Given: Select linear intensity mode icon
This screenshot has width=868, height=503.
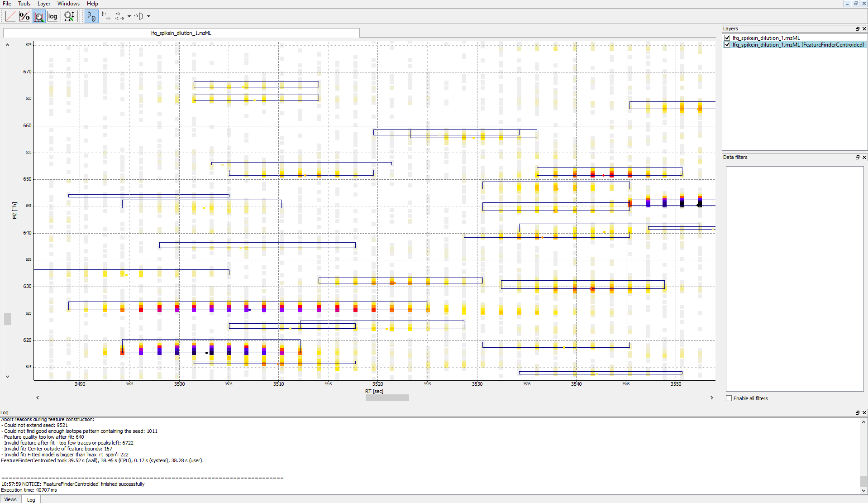Looking at the screenshot, I should point(10,16).
